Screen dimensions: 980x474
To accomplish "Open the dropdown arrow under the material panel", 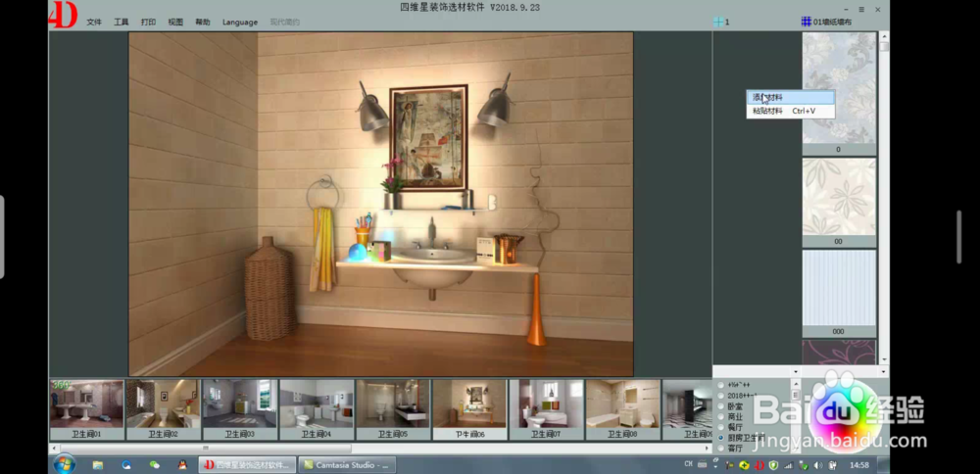I will coord(796,371).
